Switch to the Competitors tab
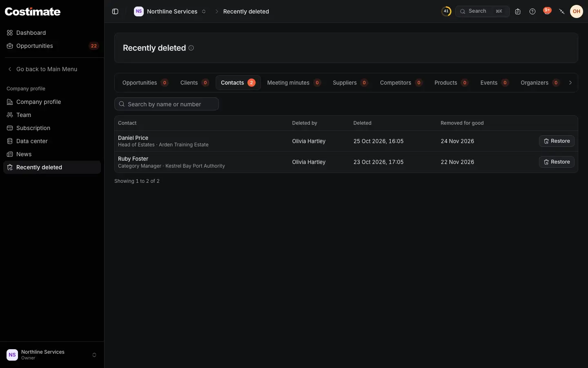The image size is (588, 368). click(x=401, y=83)
